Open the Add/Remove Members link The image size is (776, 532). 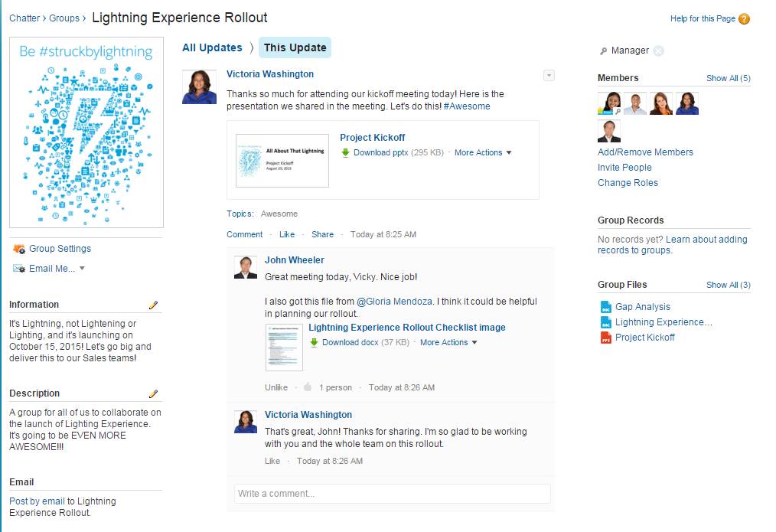pyautogui.click(x=645, y=152)
